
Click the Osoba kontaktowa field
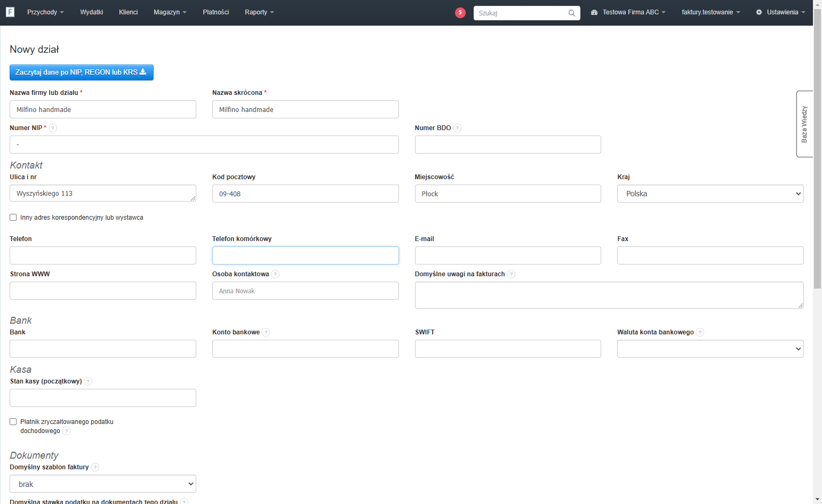[x=306, y=291]
